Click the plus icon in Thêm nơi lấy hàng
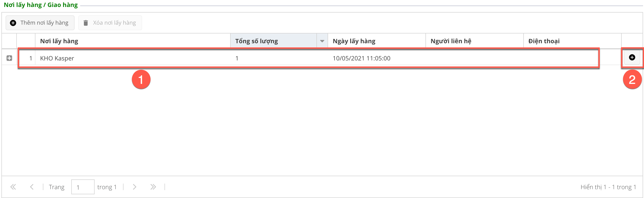The image size is (644, 198). 13,23
